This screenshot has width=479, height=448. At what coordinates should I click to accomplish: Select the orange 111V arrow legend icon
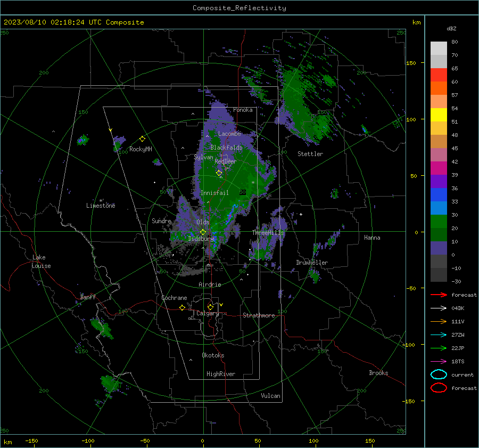(439, 321)
